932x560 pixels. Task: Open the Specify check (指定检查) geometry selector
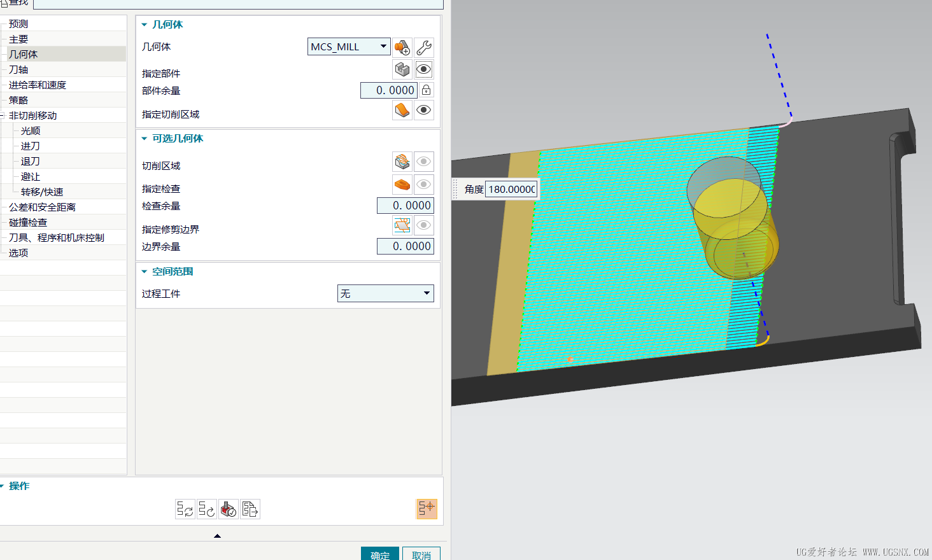tap(402, 185)
